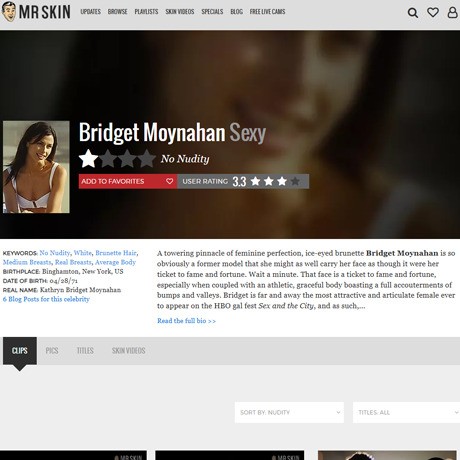Viewport: 460px width, 460px height.
Task: Click real name Kathryn Bridget Moynahan
Action: coord(80,290)
